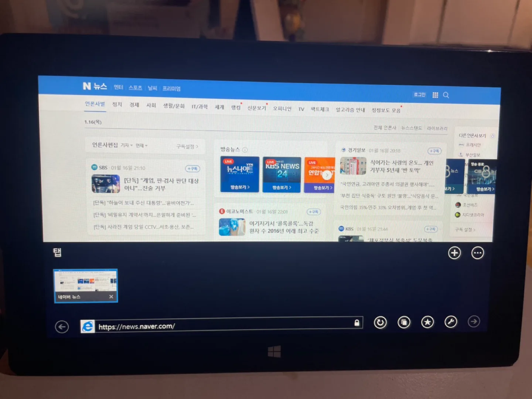
Task: Select the 사회 tab
Action: tap(151, 105)
